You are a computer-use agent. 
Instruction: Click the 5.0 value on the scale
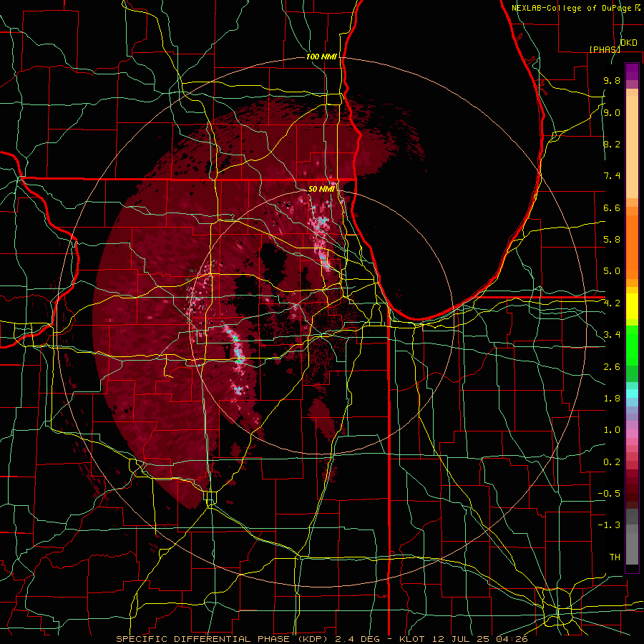612,271
